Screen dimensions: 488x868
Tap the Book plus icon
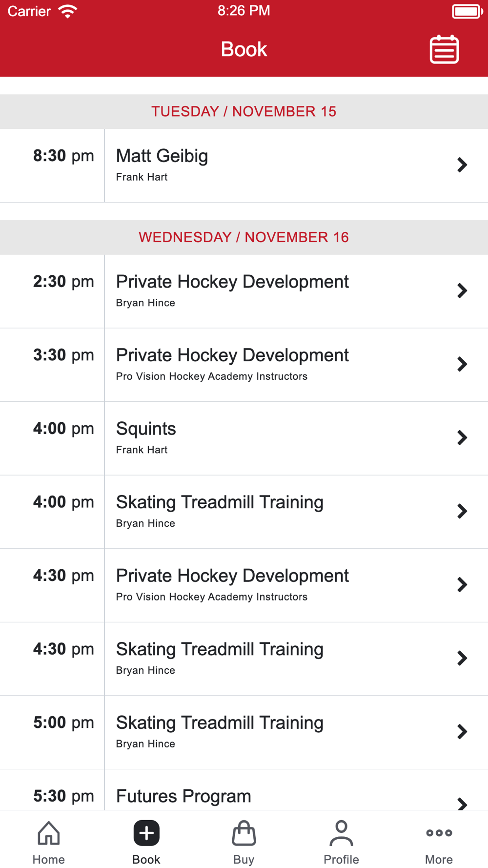coord(146,833)
